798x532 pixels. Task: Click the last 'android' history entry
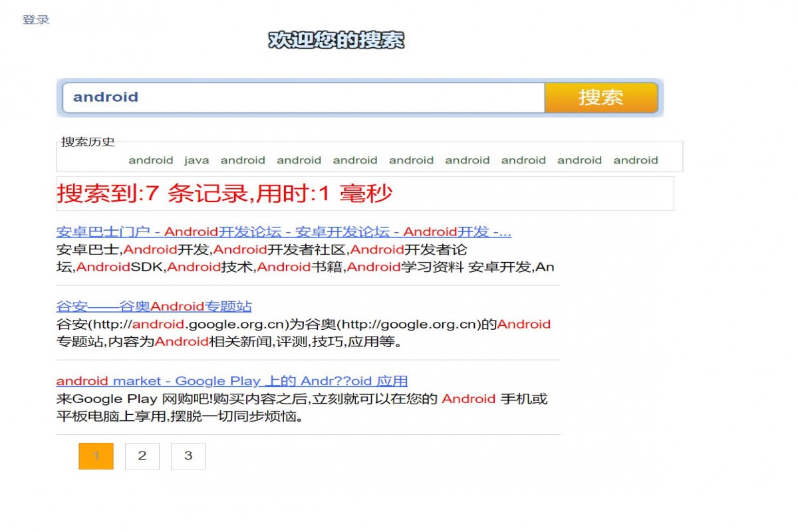tap(635, 160)
